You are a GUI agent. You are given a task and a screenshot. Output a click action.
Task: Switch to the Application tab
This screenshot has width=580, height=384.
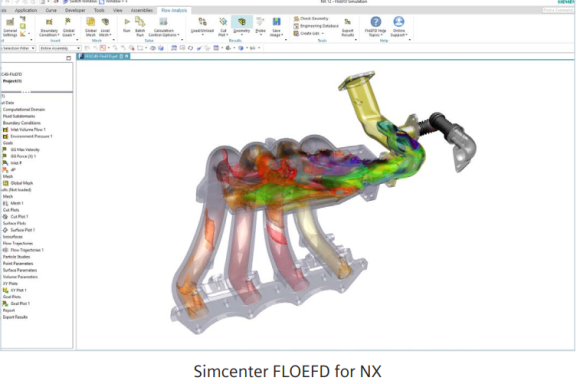[26, 10]
